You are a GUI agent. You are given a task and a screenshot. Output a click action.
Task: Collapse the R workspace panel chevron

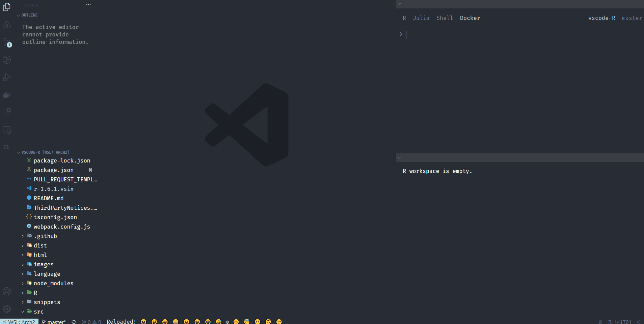pos(399,157)
